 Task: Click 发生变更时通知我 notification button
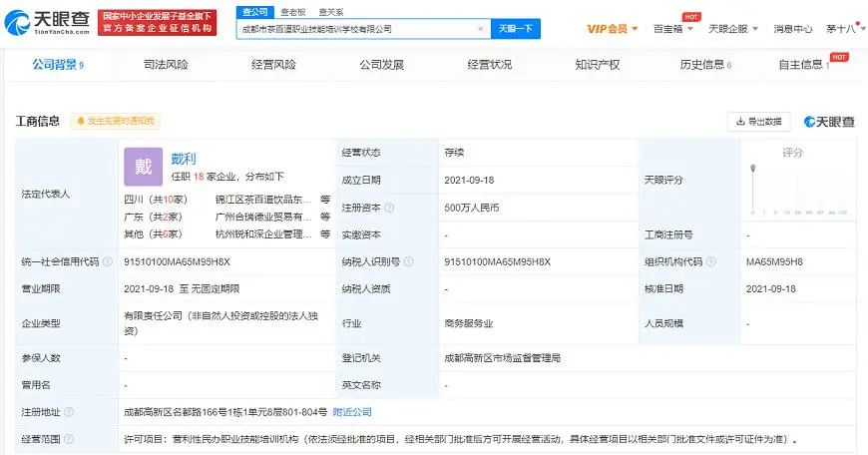pos(115,121)
